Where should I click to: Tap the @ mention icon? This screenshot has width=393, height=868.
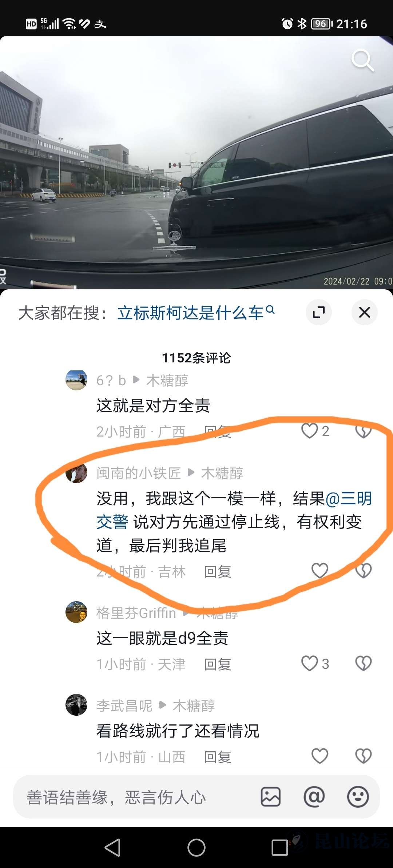(x=314, y=797)
